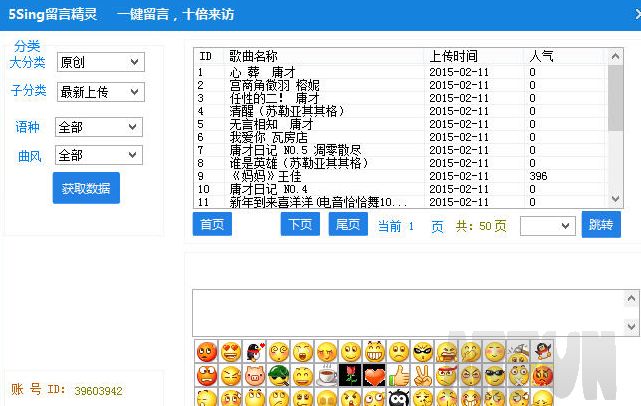The image size is (641, 406).
Task: Select song row 心 葬 庸才
Action: click(x=400, y=72)
